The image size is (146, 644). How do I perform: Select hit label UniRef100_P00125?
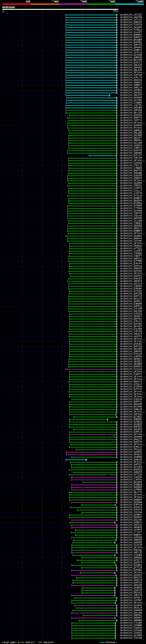point(131,354)
